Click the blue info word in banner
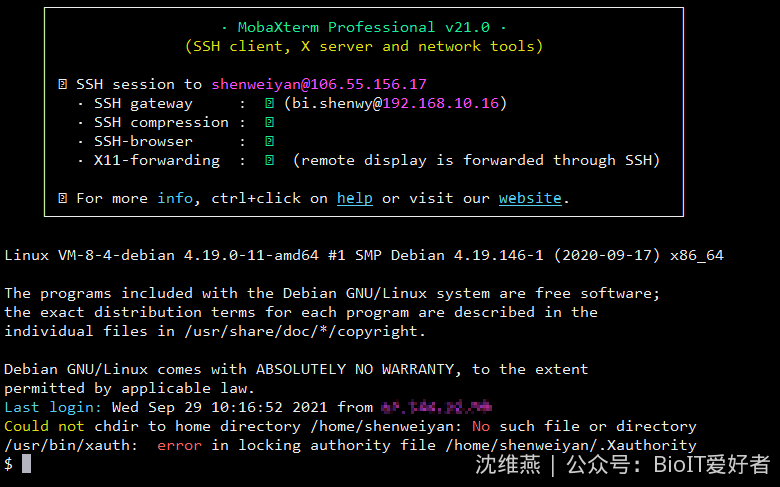This screenshot has height=487, width=780. click(175, 198)
